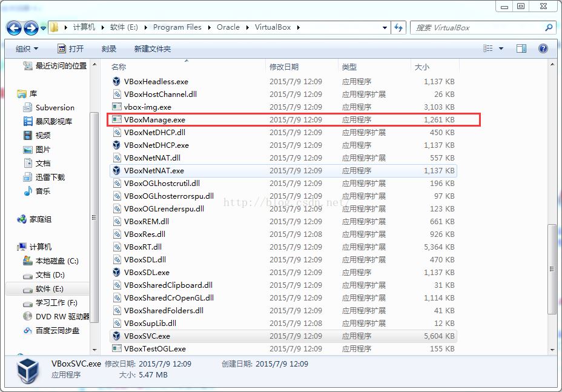Click 新建文件夹 in the toolbar
The image size is (562, 392).
pyautogui.click(x=153, y=49)
